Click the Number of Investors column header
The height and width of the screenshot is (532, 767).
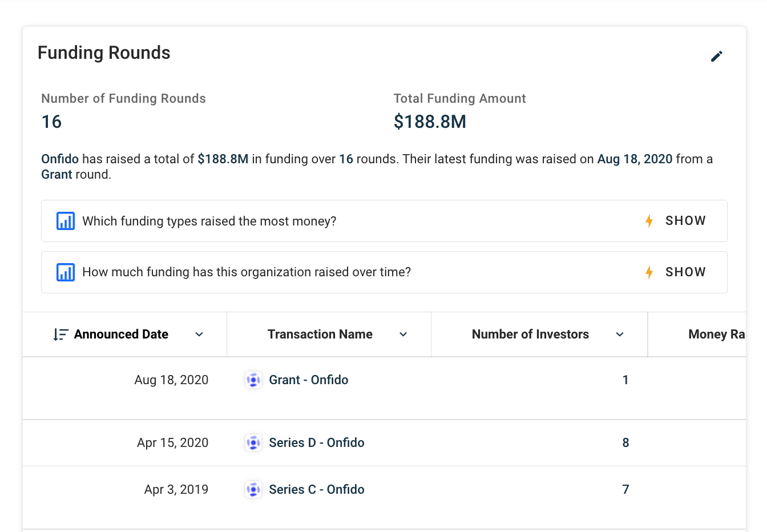pyautogui.click(x=530, y=334)
